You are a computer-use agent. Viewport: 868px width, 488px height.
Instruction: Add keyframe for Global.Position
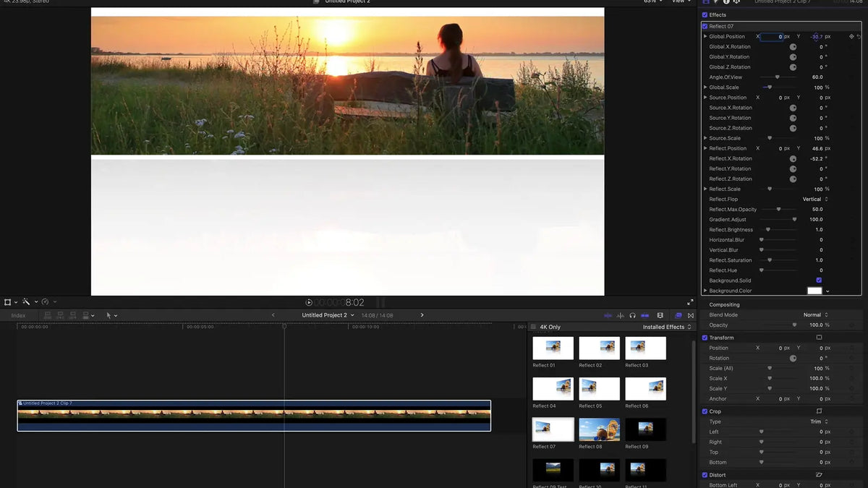[x=851, y=36]
